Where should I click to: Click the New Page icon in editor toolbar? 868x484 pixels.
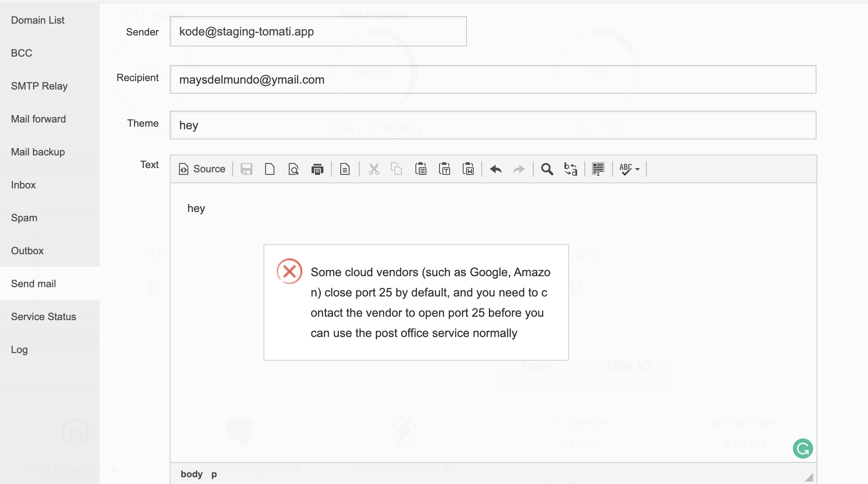point(270,169)
